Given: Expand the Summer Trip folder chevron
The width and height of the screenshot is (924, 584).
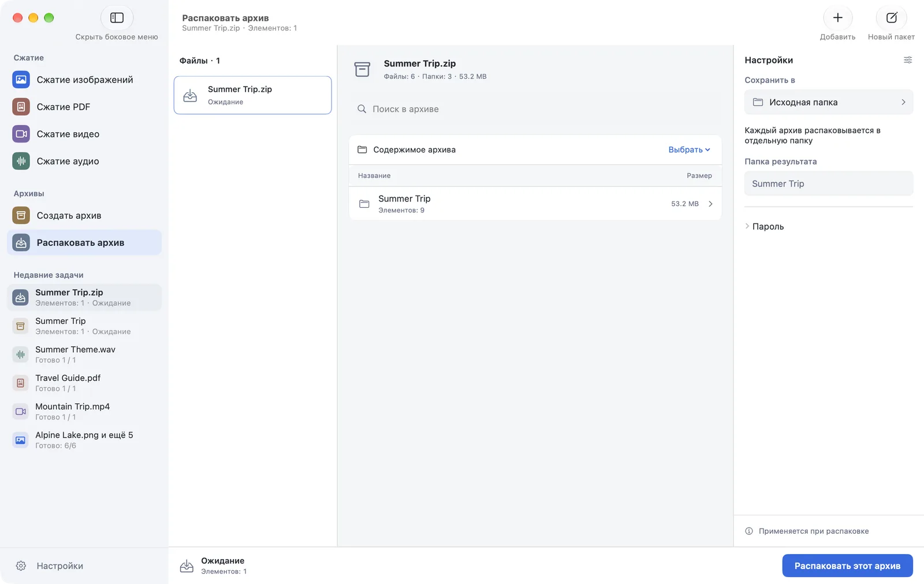Looking at the screenshot, I should coord(710,204).
